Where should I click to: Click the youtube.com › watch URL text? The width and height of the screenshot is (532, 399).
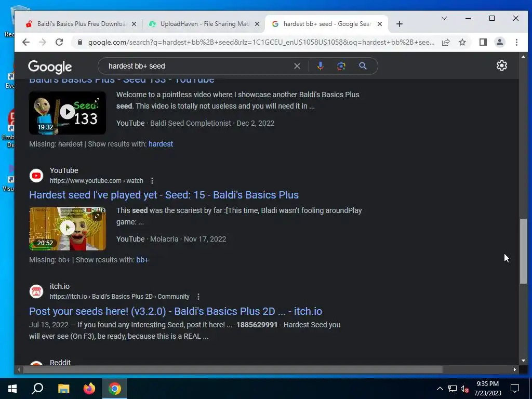point(96,181)
